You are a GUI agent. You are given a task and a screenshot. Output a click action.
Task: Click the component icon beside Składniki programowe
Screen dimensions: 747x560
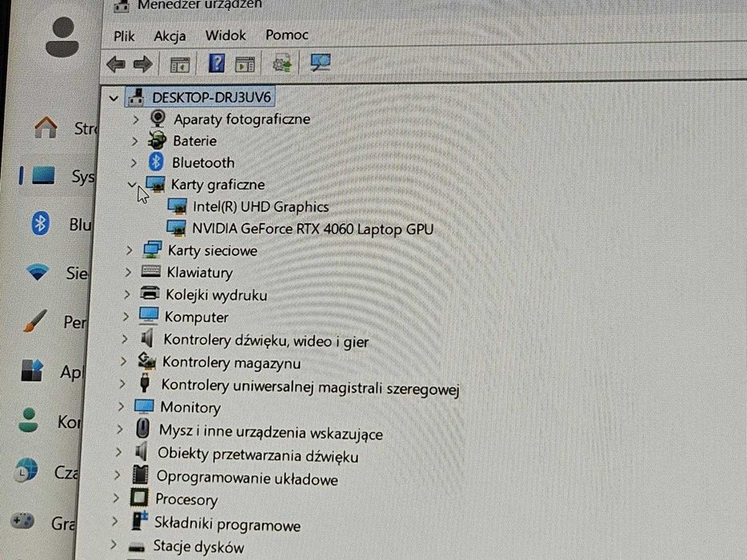(x=139, y=521)
